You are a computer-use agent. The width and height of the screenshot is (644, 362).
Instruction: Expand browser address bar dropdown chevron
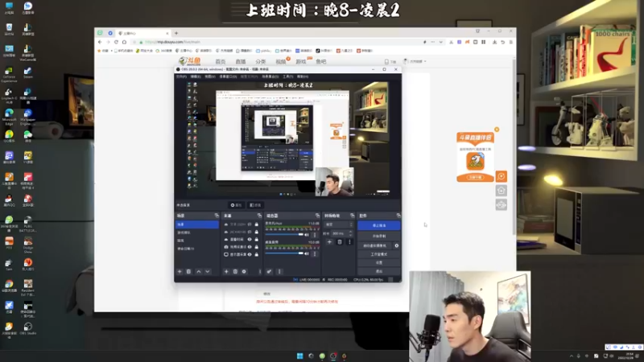click(440, 42)
